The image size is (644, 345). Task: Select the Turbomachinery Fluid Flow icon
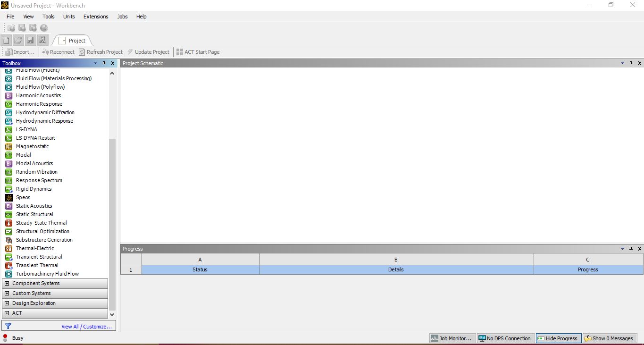(x=8, y=274)
